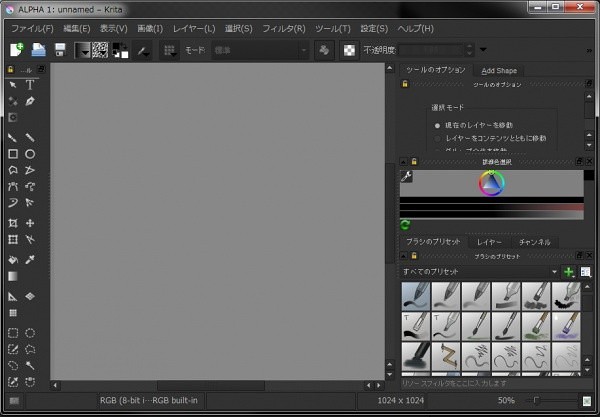This screenshot has width=600, height=417.
Task: Open color selector settings wrench icon
Action: (x=406, y=176)
